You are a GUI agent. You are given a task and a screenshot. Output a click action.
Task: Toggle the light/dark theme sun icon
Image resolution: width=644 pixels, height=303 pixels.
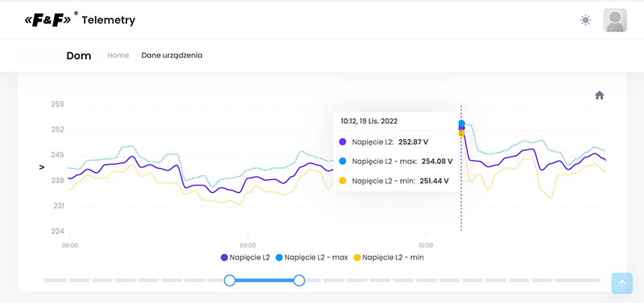click(585, 20)
